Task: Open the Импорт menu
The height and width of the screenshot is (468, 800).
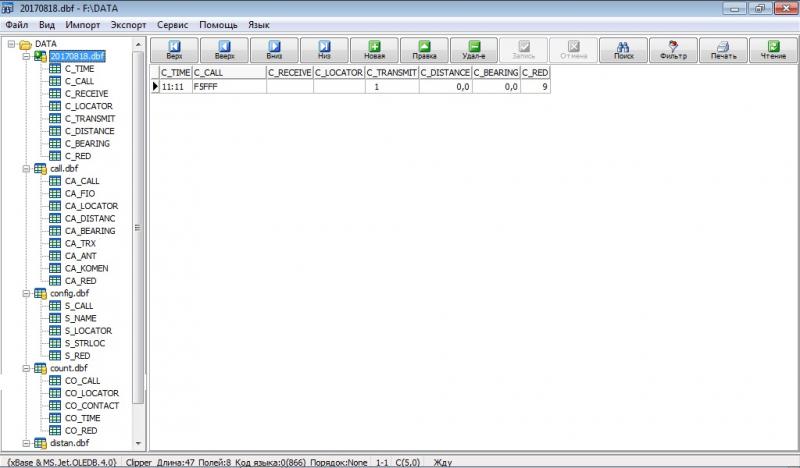Action: tap(82, 22)
